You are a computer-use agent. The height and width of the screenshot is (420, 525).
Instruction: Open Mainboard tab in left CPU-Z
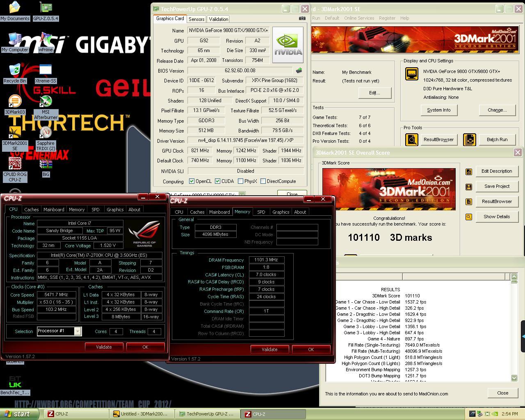tap(54, 210)
